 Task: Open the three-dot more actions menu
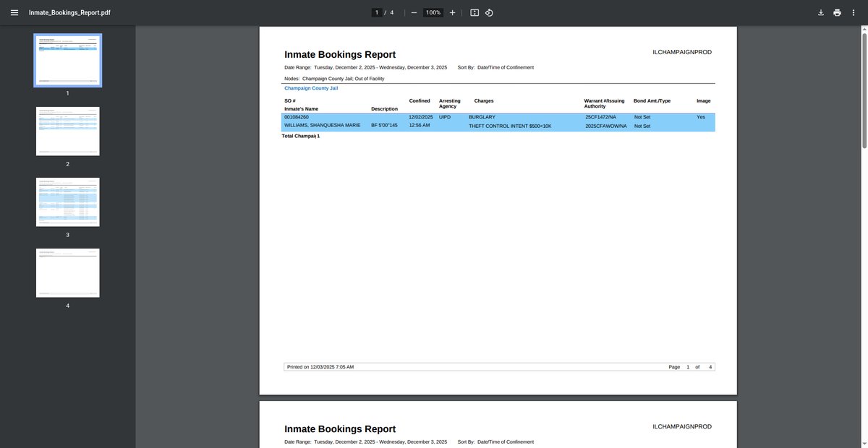click(x=854, y=13)
